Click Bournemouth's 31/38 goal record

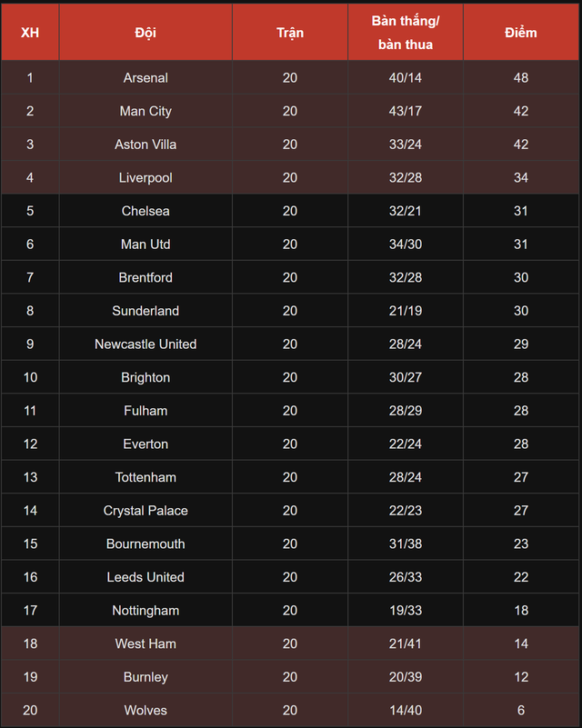tap(406, 544)
